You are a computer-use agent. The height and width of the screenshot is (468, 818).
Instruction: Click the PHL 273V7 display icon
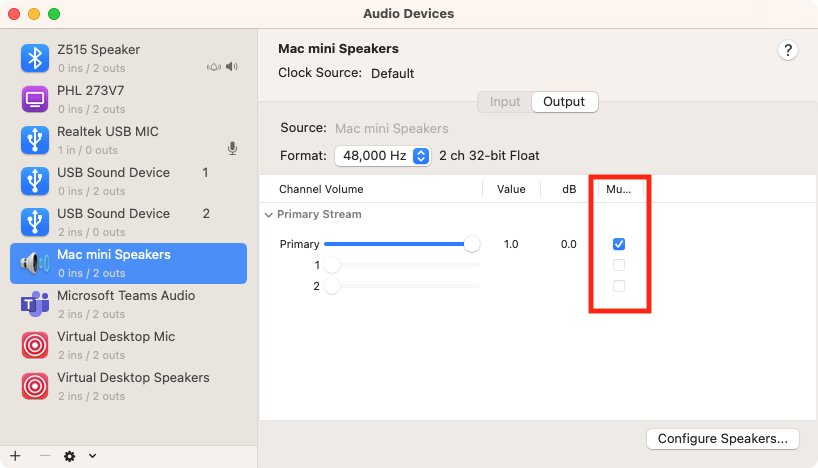point(35,99)
